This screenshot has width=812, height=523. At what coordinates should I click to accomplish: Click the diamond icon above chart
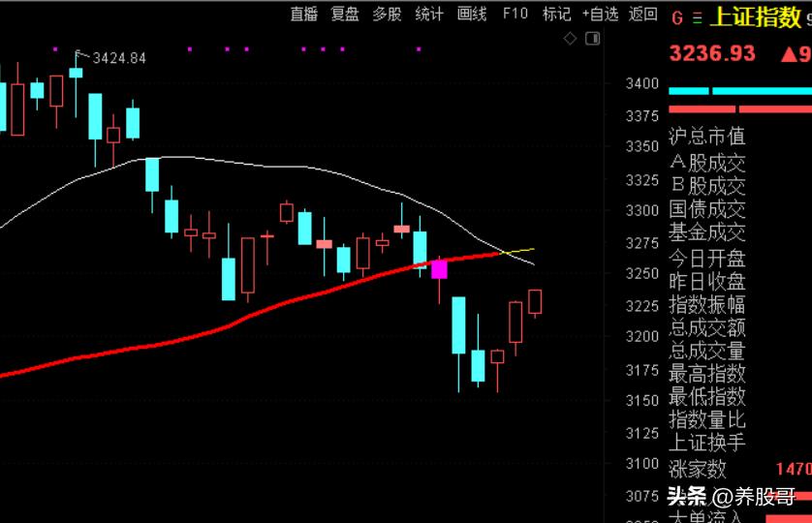(x=570, y=39)
